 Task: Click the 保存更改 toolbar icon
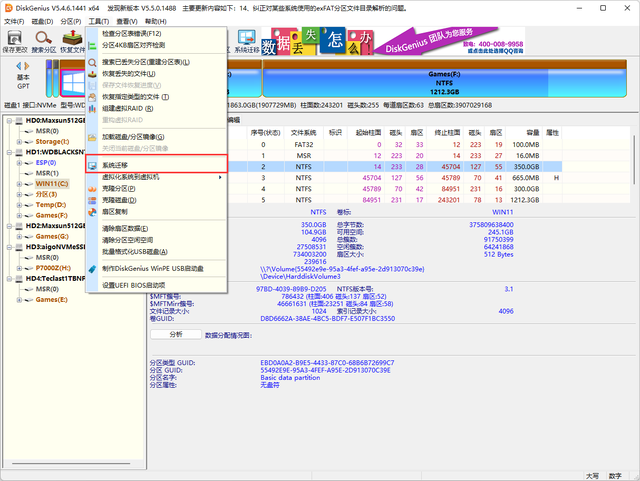tap(15, 42)
